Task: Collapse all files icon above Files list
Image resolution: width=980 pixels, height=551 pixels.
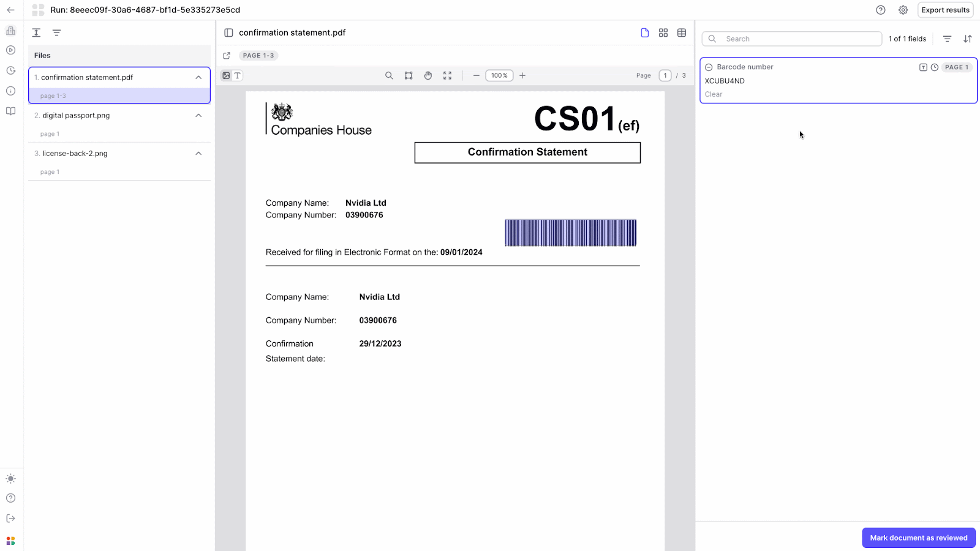Action: pos(36,32)
